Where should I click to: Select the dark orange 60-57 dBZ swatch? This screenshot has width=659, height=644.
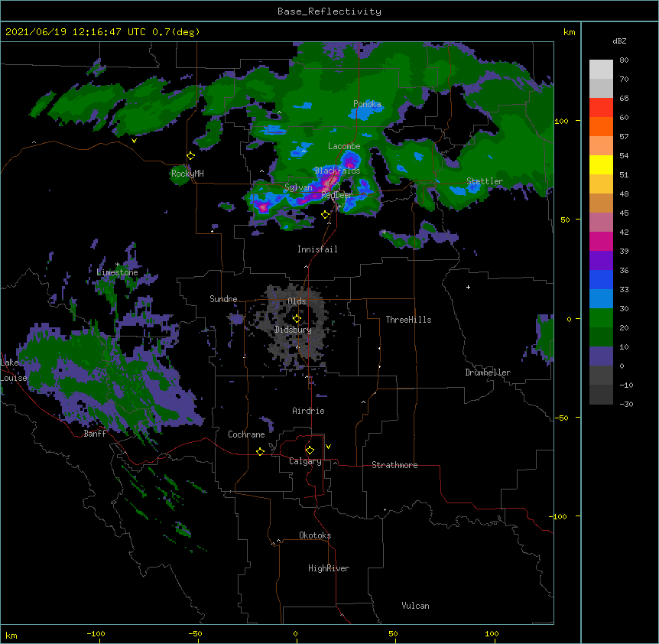point(601,126)
